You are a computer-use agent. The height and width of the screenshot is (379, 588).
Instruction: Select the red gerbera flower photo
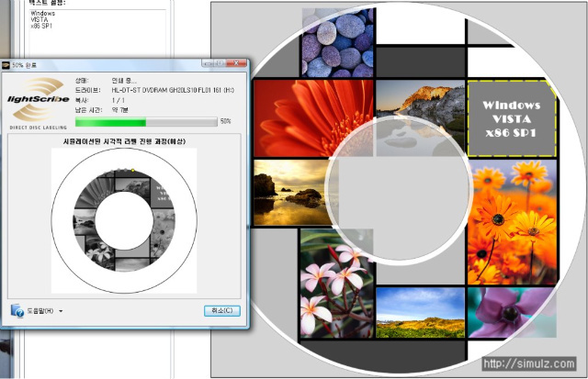click(313, 118)
